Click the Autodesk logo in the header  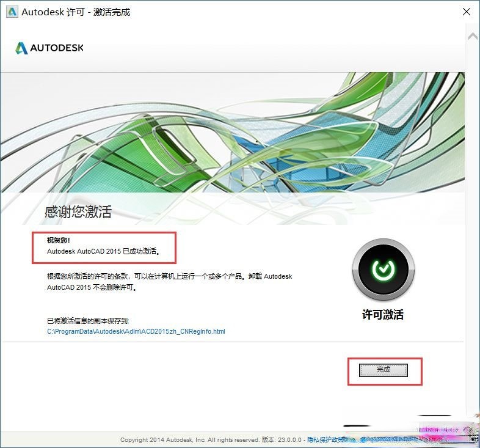pos(49,48)
